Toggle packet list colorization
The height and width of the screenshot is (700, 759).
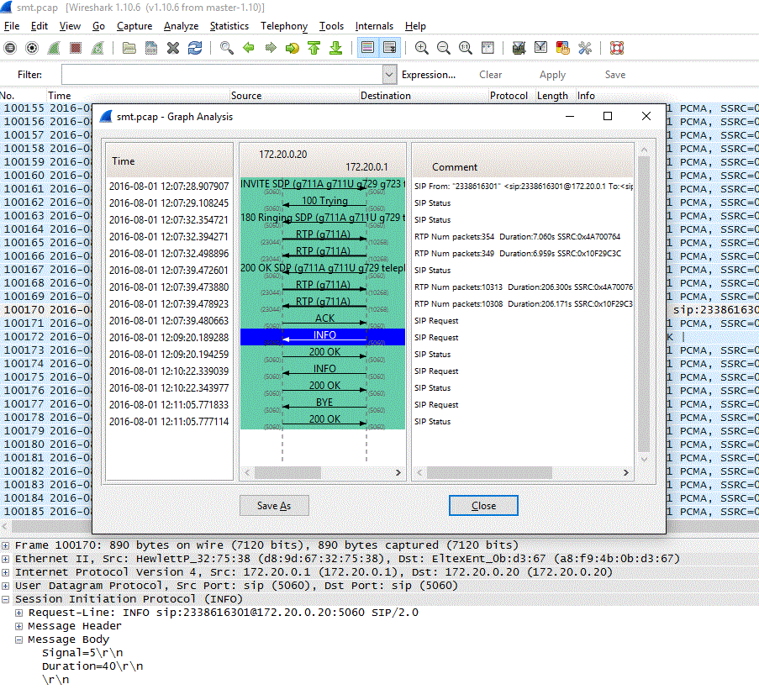(x=368, y=48)
